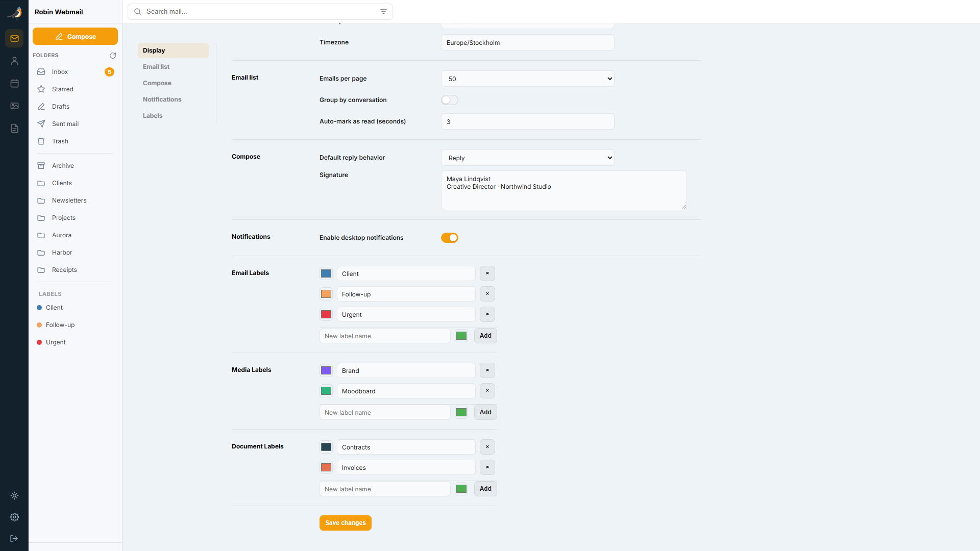Viewport: 980px width, 551px height.
Task: Open the Mail section in left rail
Action: [14, 39]
